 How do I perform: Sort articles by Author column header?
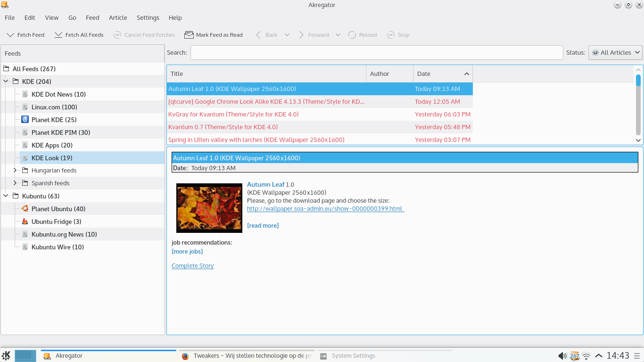tap(389, 74)
